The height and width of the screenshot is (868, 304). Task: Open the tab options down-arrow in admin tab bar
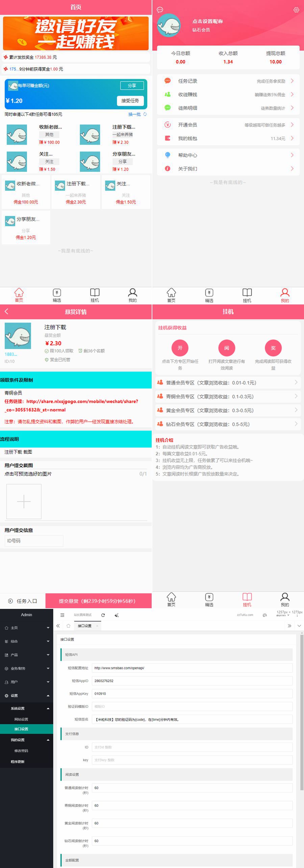click(x=299, y=626)
